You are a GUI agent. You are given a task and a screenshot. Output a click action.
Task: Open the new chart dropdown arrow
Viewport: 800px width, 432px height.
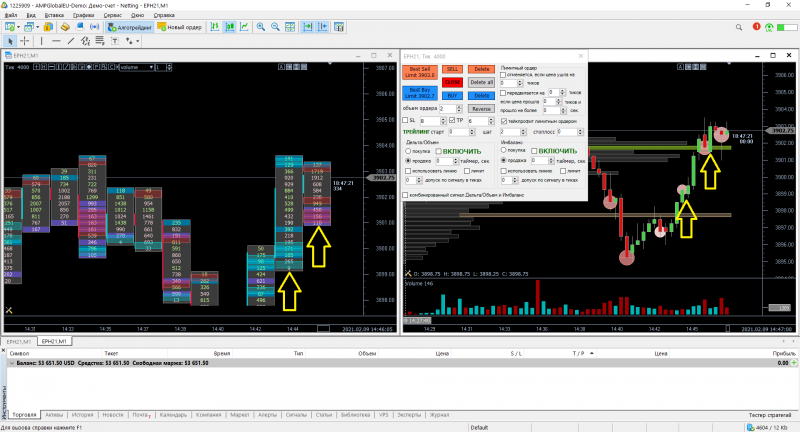pos(18,27)
